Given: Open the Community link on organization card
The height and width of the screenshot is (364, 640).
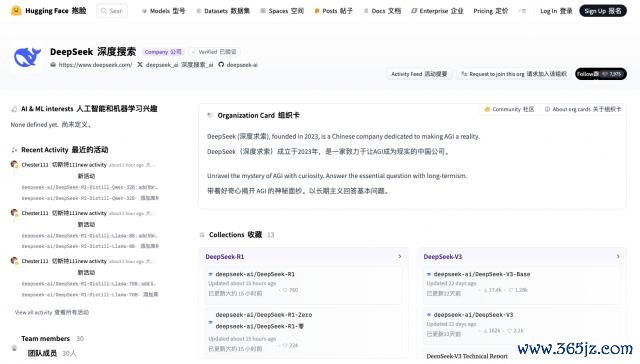Looking at the screenshot, I should pos(509,109).
